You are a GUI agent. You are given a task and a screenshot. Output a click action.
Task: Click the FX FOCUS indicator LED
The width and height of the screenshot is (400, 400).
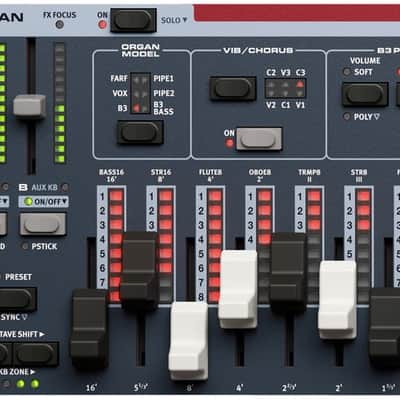pyautogui.click(x=59, y=24)
